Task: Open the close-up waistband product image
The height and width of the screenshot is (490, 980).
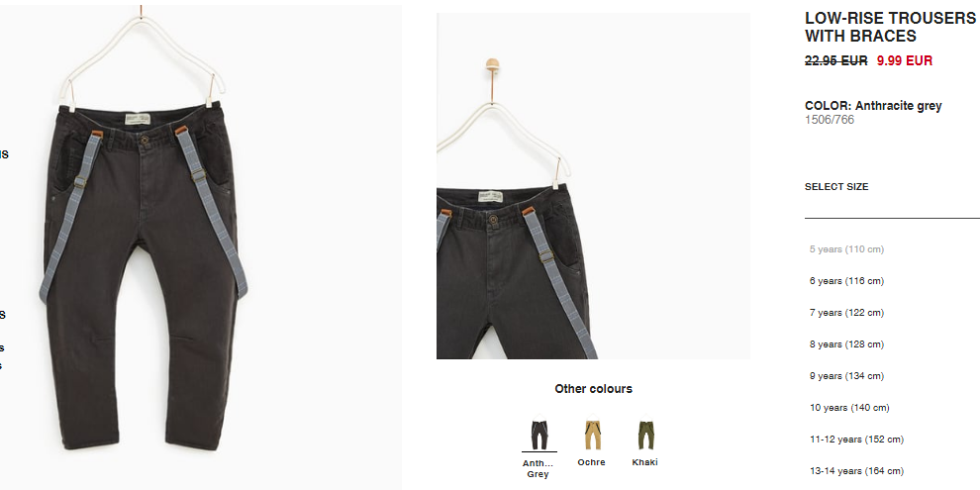Action: 593,186
